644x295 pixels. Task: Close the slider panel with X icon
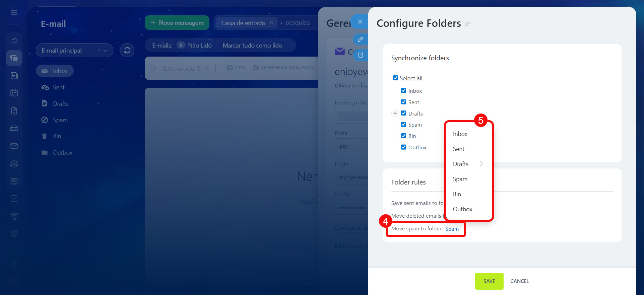click(360, 22)
